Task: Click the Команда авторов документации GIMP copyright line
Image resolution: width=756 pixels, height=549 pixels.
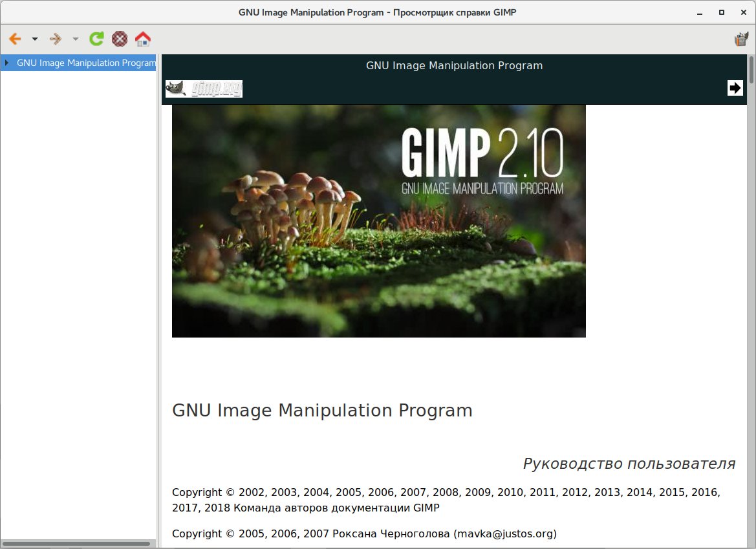Action: (446, 500)
